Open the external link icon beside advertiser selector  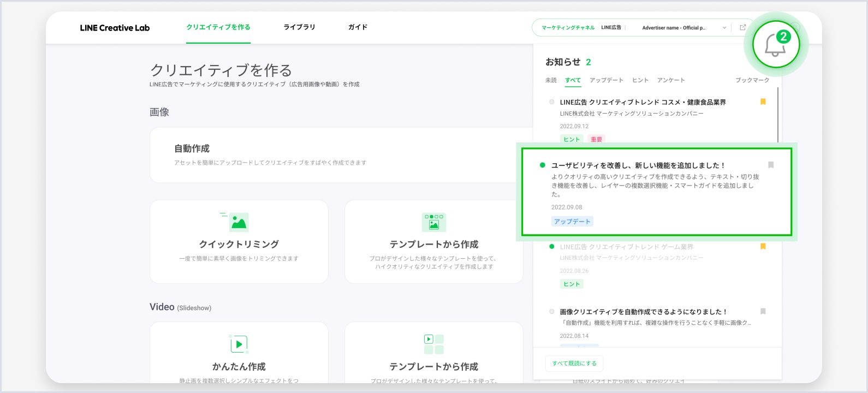tap(742, 27)
